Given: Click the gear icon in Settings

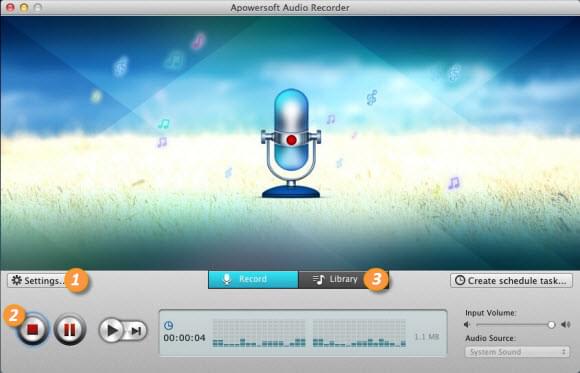Looking at the screenshot, I should pos(17,280).
